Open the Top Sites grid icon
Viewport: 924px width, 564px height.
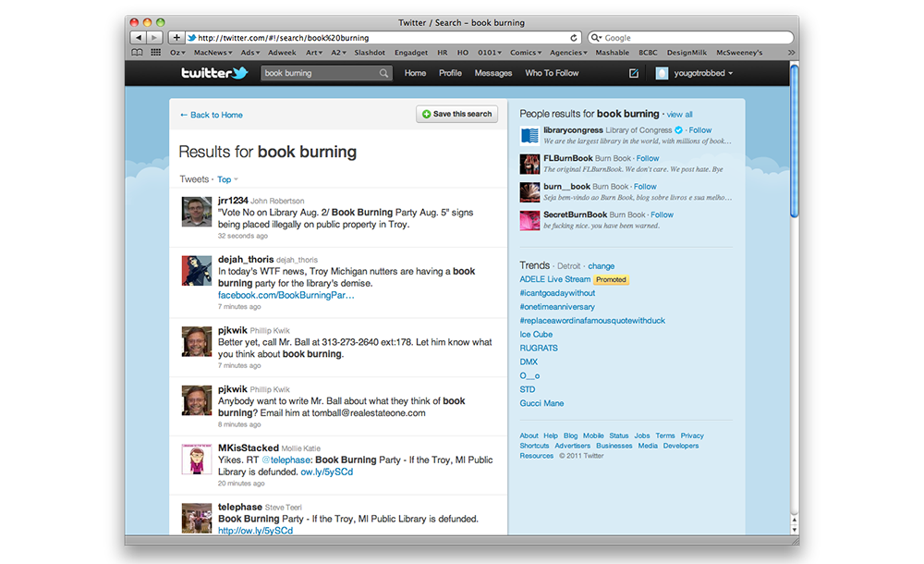click(155, 53)
